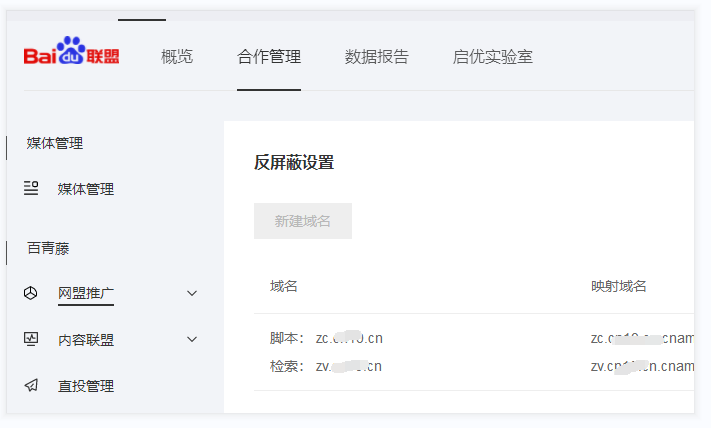Click the 媒体管理 list icon
Image resolution: width=711 pixels, height=428 pixels.
(31, 188)
